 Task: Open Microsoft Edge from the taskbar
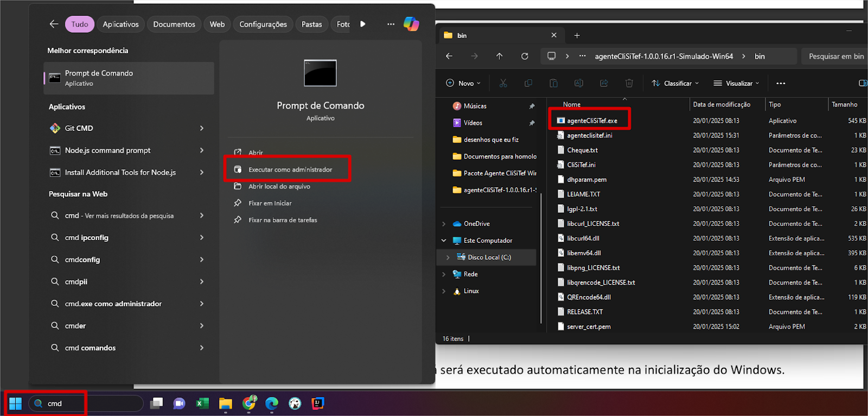tap(272, 403)
